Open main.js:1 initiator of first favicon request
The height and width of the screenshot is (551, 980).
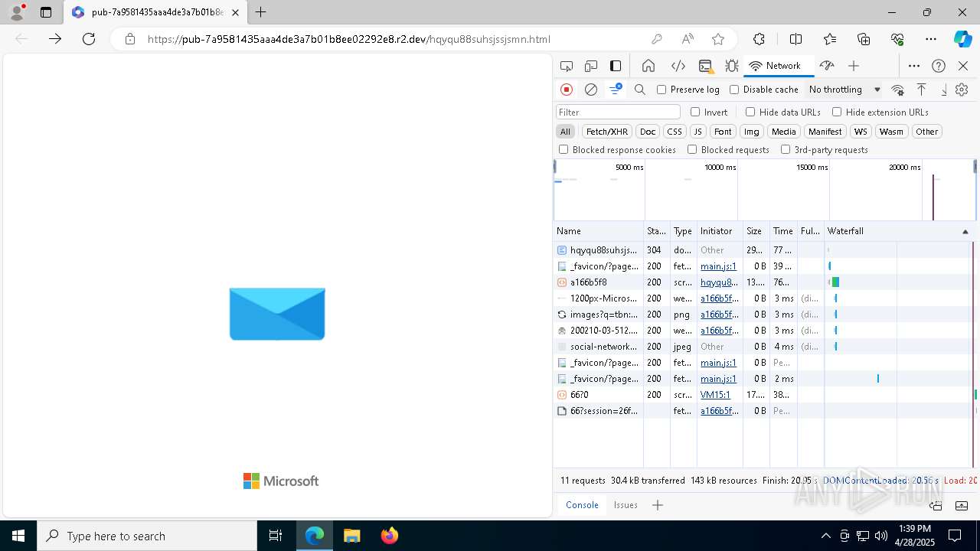718,266
